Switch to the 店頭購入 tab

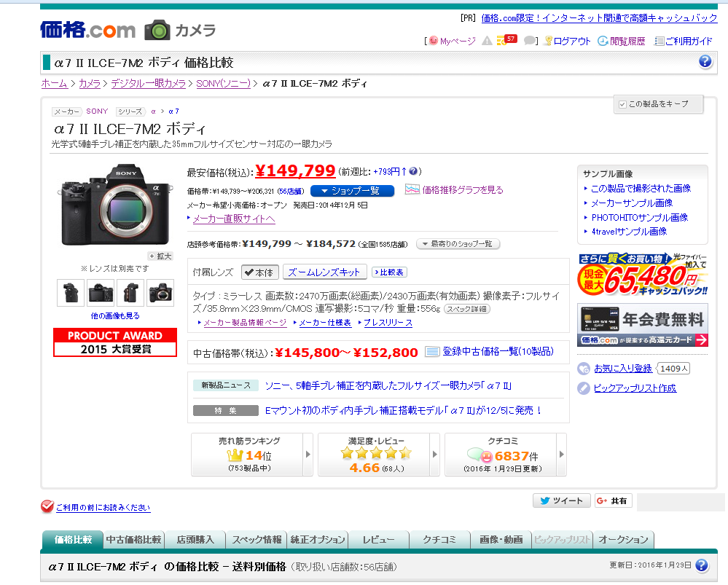pos(195,540)
